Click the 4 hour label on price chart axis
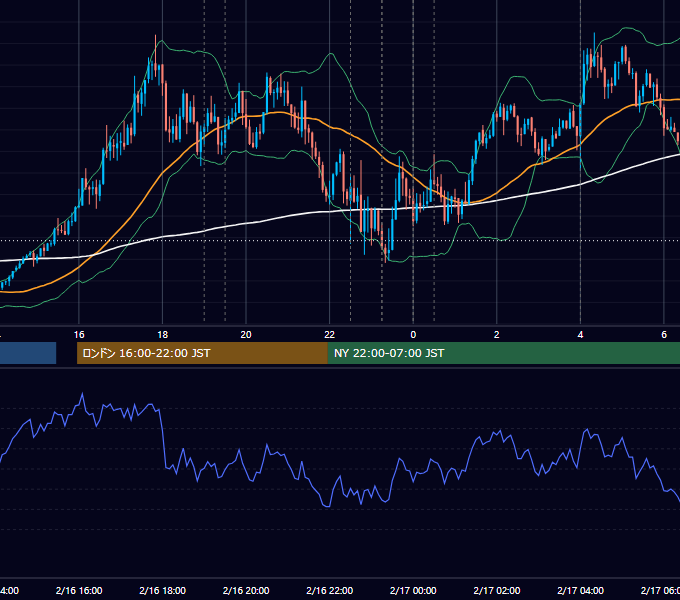The width and height of the screenshot is (680, 600). click(x=580, y=335)
